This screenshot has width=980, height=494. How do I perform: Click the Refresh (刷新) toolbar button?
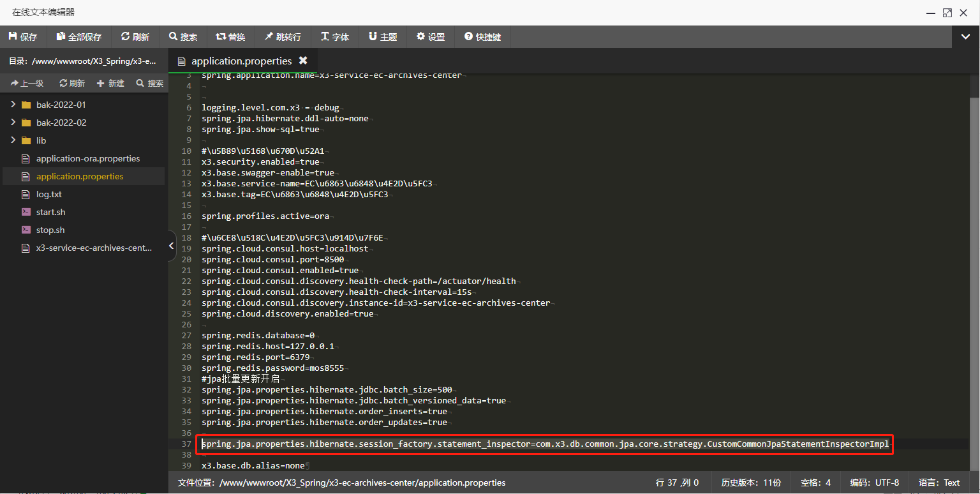click(x=135, y=37)
